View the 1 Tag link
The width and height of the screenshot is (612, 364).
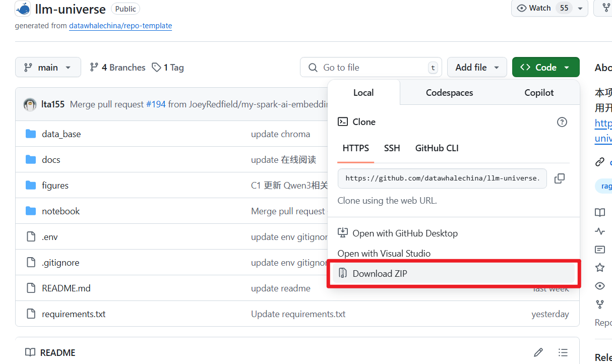(x=168, y=67)
